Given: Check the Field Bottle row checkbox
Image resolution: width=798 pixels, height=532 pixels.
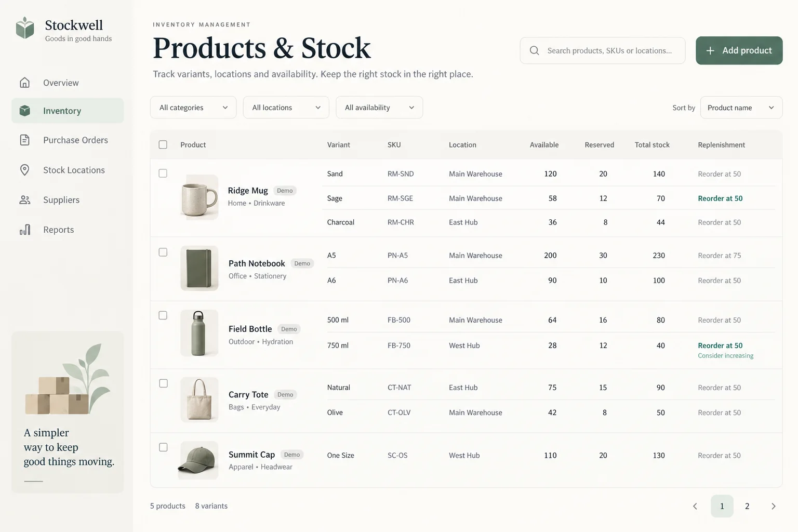Looking at the screenshot, I should (163, 315).
